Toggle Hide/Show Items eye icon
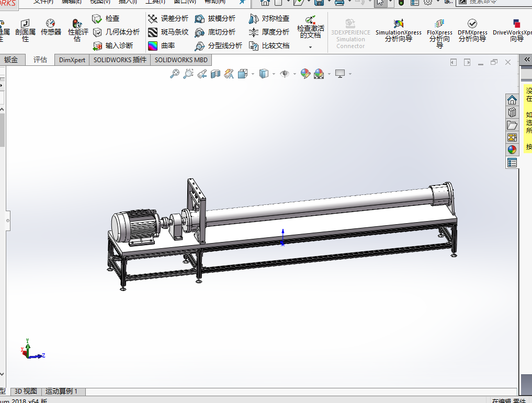 285,74
